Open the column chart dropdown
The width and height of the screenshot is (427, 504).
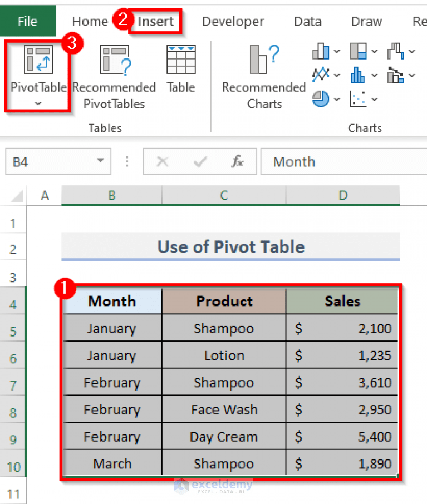[x=336, y=51]
